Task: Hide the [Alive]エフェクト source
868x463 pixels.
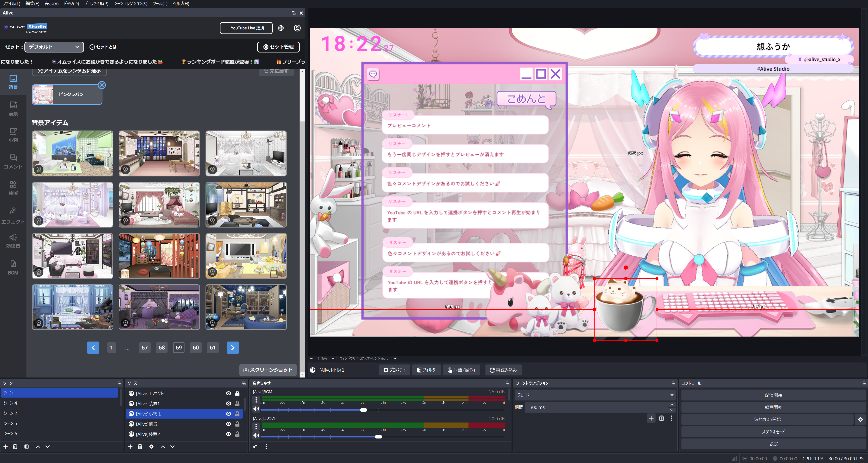Action: coord(228,393)
